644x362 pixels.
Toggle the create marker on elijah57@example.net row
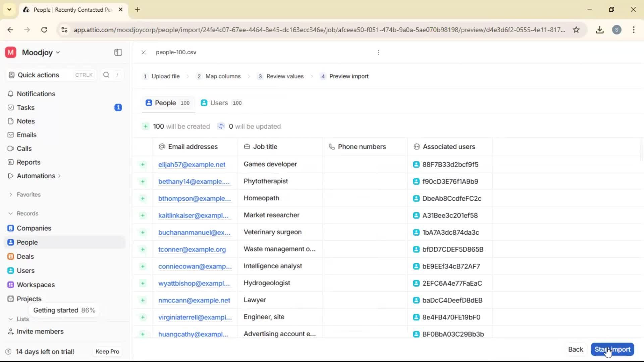143,165
